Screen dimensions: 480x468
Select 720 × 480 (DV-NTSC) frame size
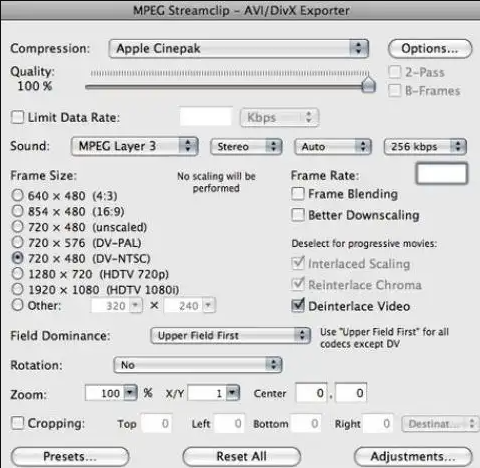coord(17,258)
